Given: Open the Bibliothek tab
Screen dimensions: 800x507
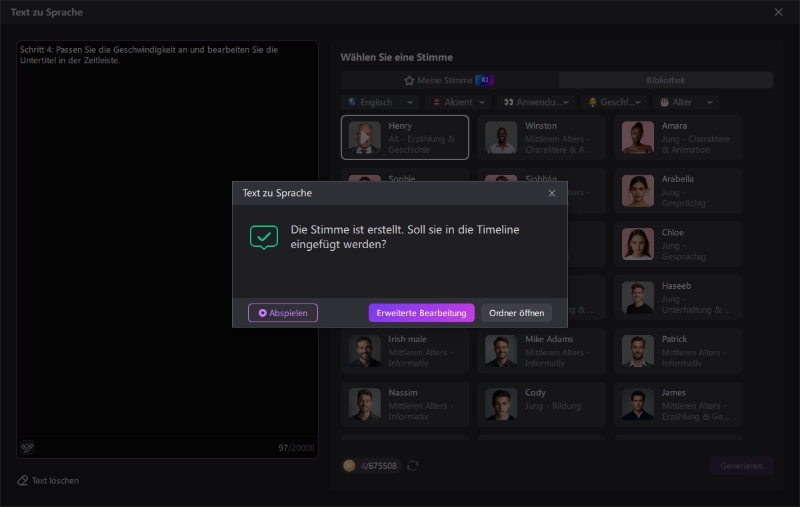Looking at the screenshot, I should [x=665, y=80].
